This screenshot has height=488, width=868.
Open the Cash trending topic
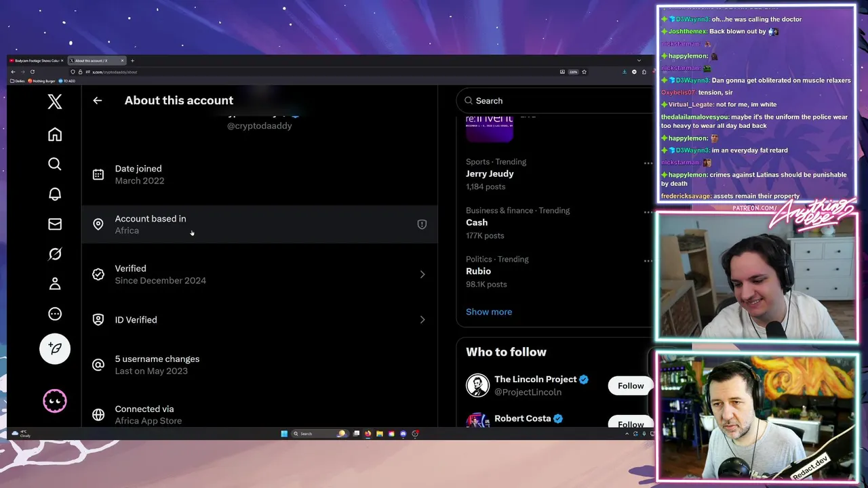[x=477, y=222]
